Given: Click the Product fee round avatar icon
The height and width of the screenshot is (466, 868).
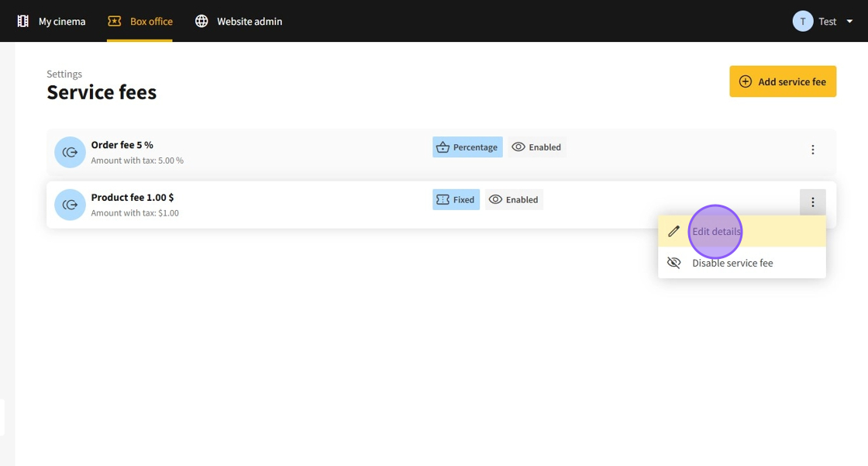Looking at the screenshot, I should [x=70, y=205].
